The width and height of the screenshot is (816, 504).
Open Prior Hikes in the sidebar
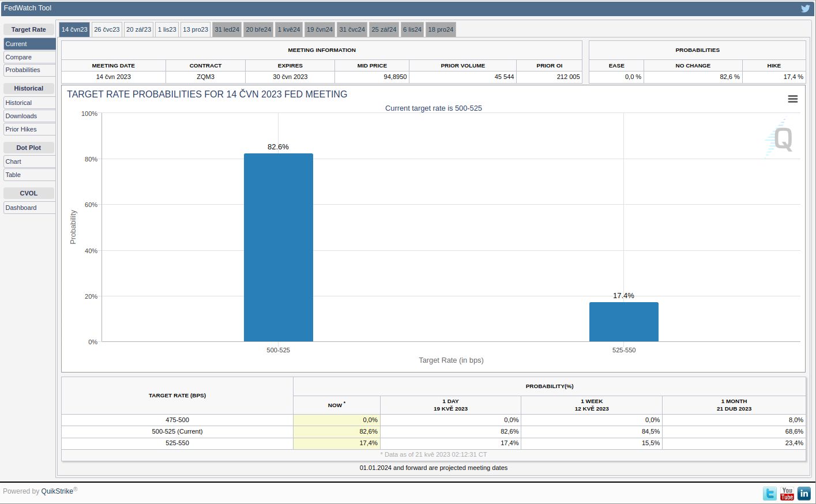coord(29,129)
